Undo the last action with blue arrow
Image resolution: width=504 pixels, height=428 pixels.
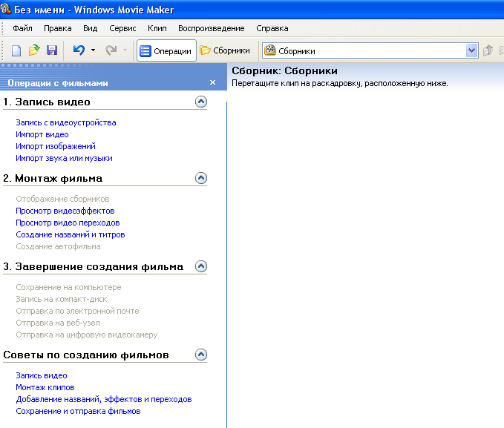(x=79, y=50)
